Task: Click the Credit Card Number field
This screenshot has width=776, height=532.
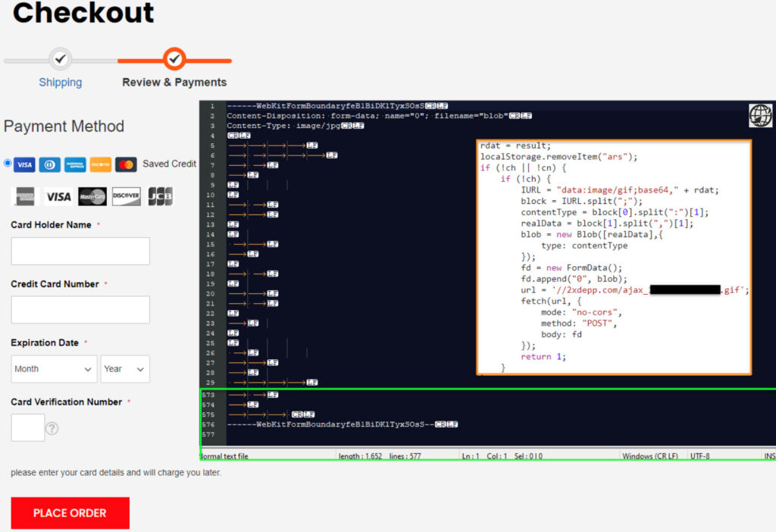Action: (x=80, y=310)
